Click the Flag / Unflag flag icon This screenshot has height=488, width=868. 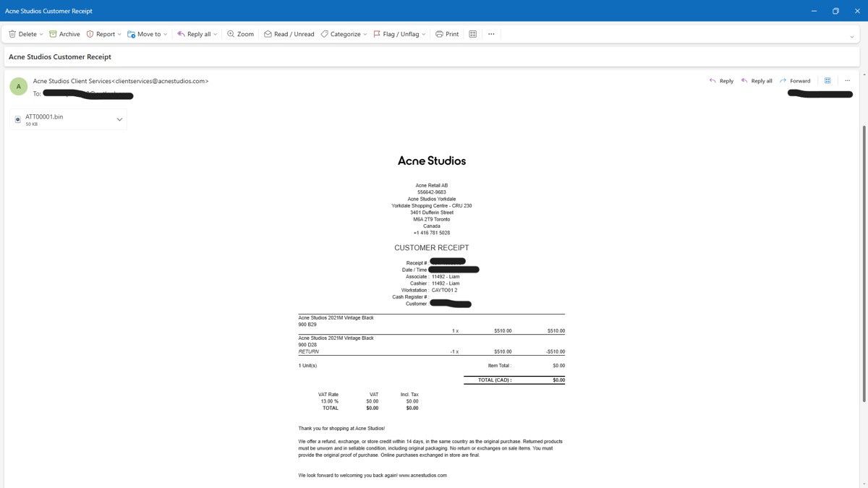click(377, 34)
